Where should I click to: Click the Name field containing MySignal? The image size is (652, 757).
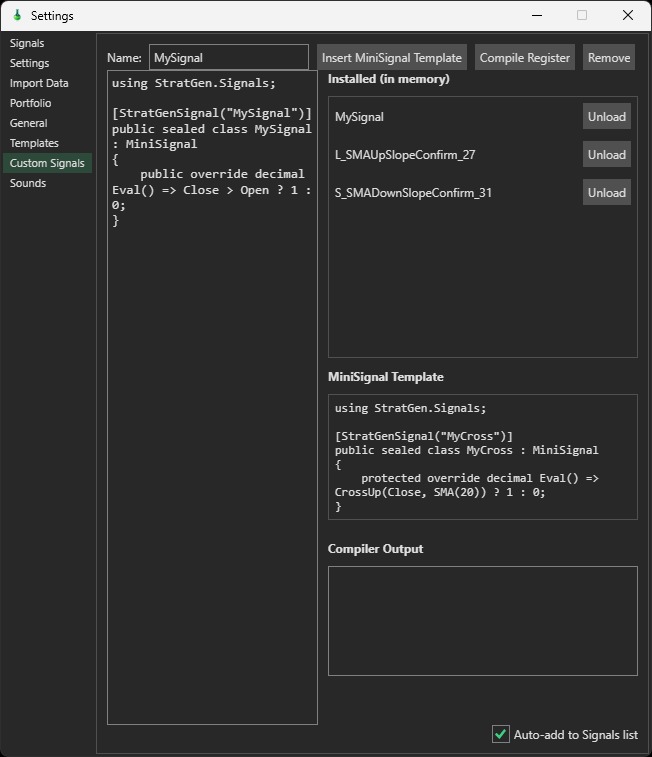(x=229, y=57)
